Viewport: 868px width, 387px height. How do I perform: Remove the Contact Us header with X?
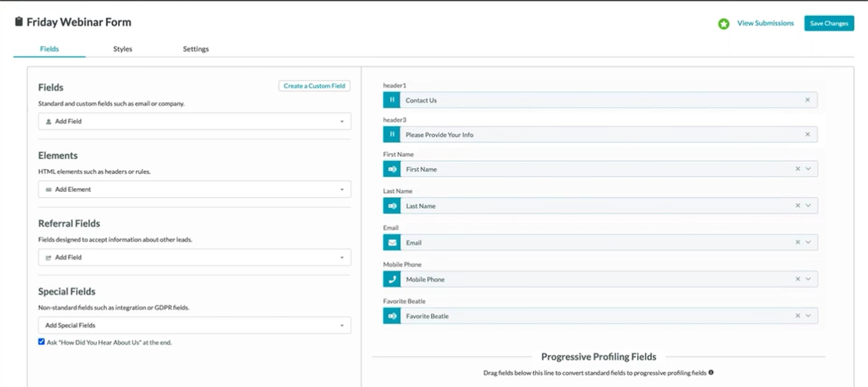tap(807, 100)
